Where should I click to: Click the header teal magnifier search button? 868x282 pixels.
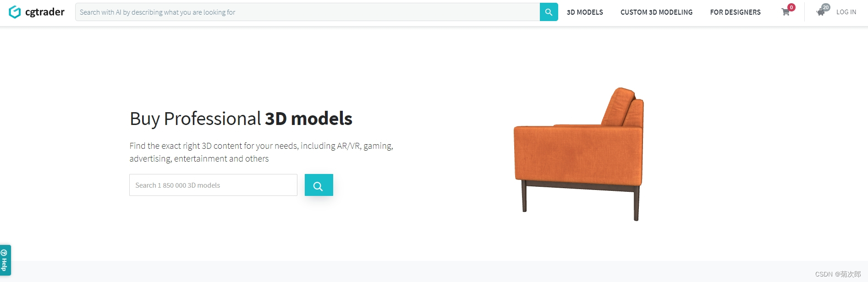(x=549, y=12)
